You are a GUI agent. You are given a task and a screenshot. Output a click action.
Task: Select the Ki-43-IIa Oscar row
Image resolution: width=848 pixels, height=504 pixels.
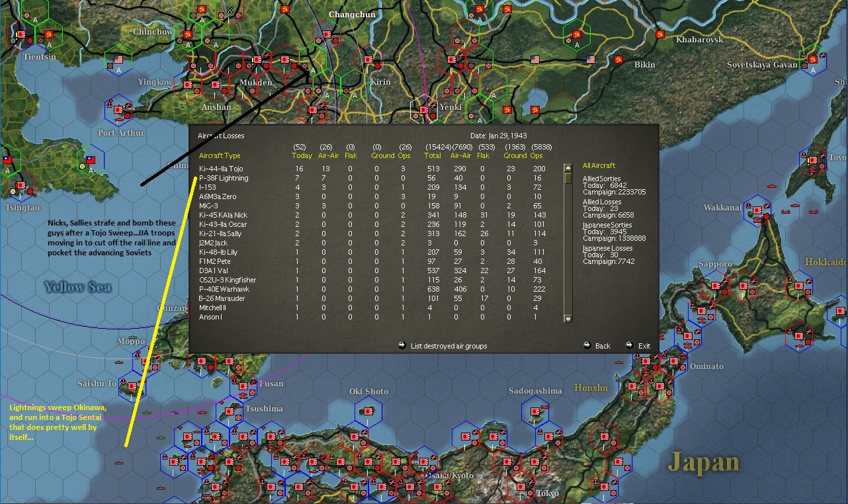[x=373, y=225]
